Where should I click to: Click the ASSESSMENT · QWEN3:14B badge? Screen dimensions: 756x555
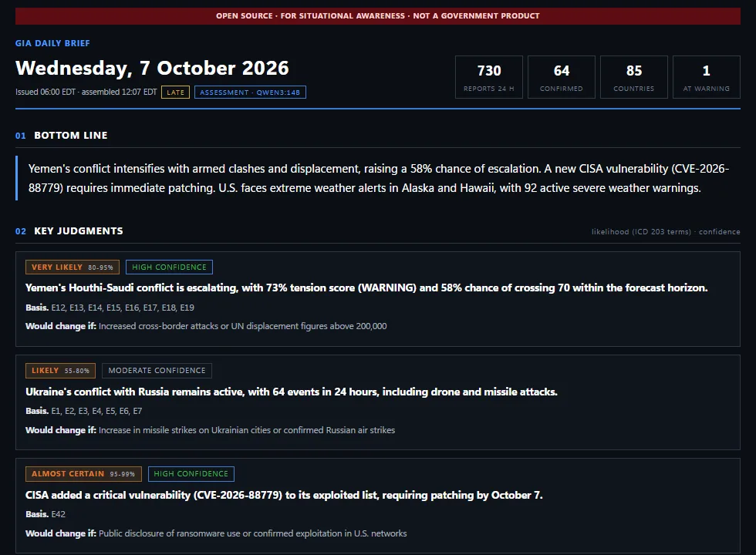point(250,92)
